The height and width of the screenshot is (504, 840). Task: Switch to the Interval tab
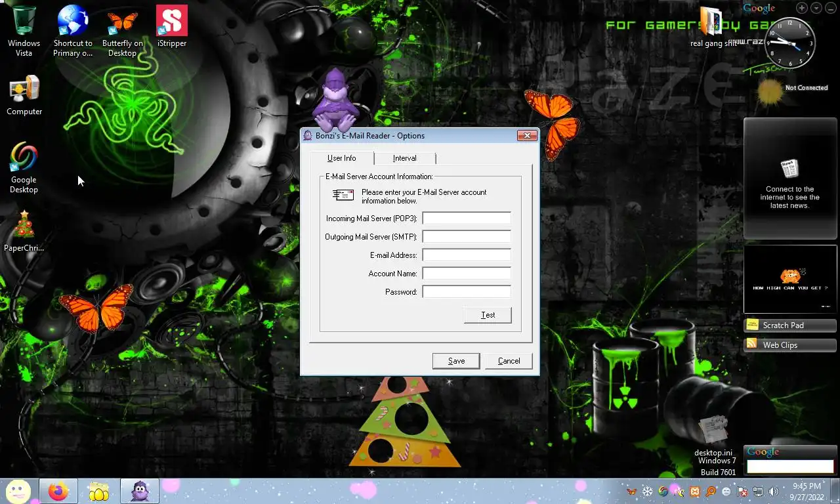click(x=405, y=158)
